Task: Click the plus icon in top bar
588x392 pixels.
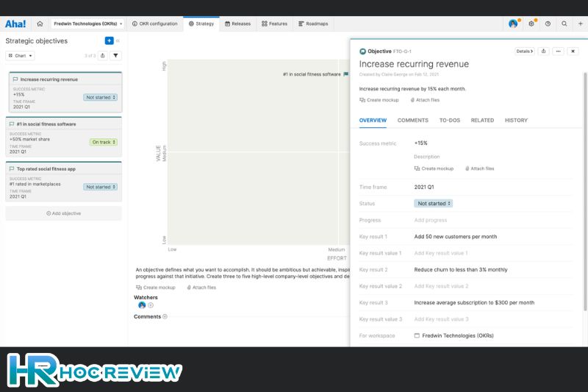Action: [x=580, y=24]
